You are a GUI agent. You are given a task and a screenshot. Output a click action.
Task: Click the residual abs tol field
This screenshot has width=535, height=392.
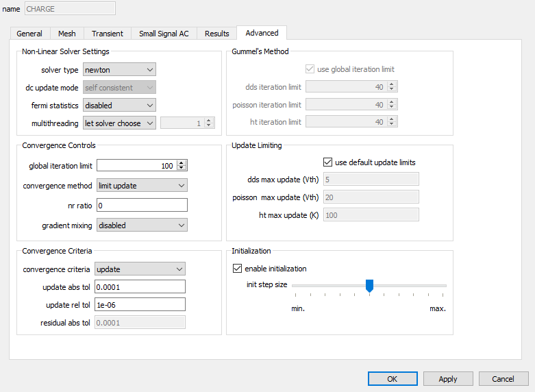coord(140,322)
